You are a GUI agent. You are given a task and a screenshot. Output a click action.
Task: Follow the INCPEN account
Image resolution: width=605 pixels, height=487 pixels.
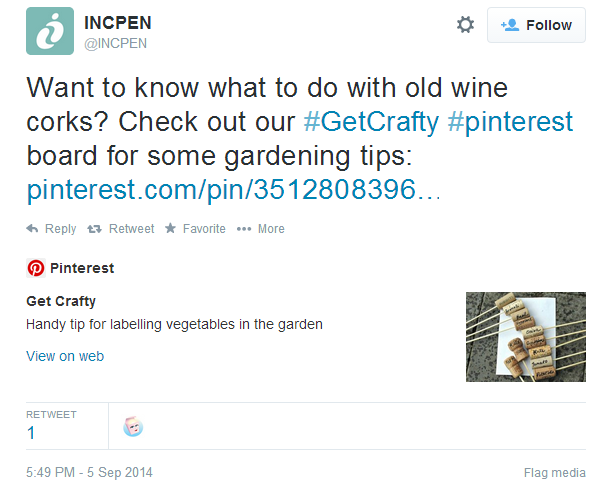tap(536, 25)
